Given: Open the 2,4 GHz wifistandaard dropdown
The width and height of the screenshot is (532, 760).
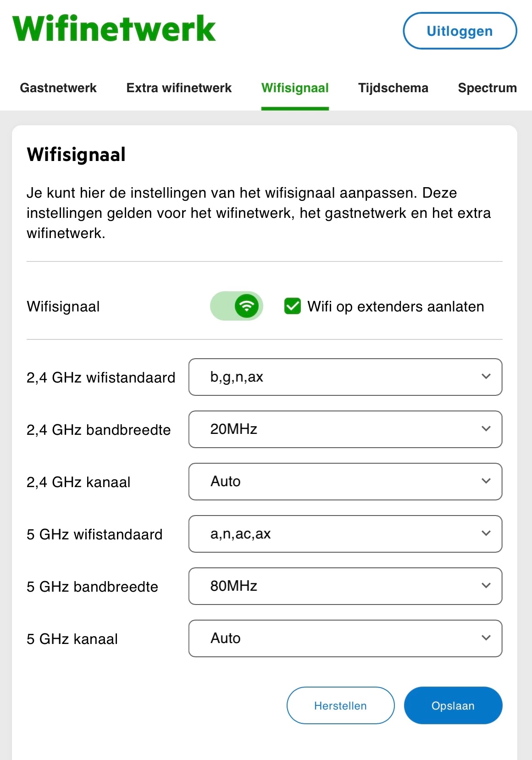Looking at the screenshot, I should (345, 377).
